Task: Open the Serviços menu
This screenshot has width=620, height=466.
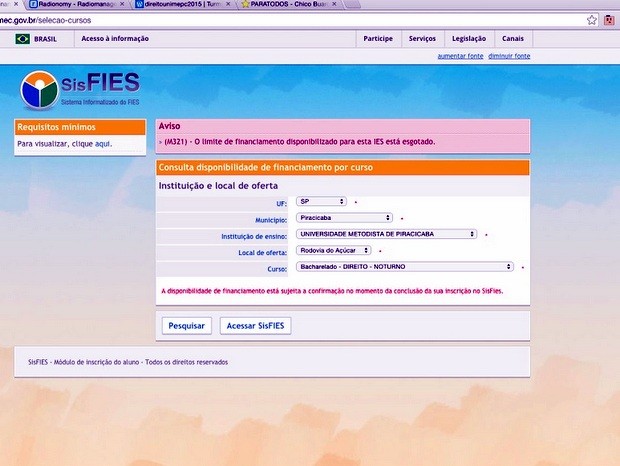Action: tap(422, 39)
